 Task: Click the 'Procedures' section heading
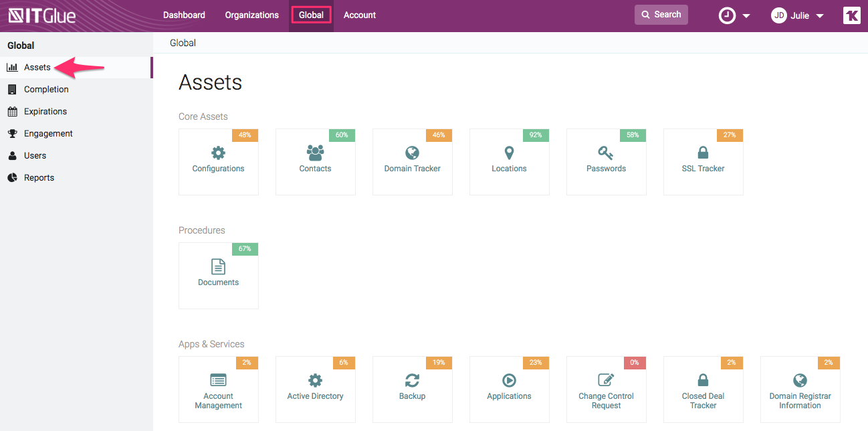[x=202, y=230]
